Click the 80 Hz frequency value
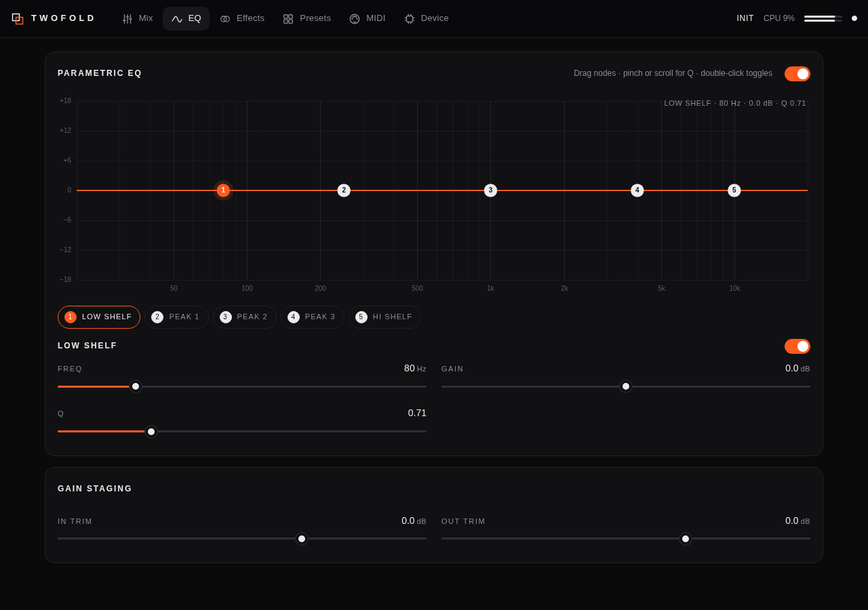Viewport: 868px width, 610px height. 415,368
